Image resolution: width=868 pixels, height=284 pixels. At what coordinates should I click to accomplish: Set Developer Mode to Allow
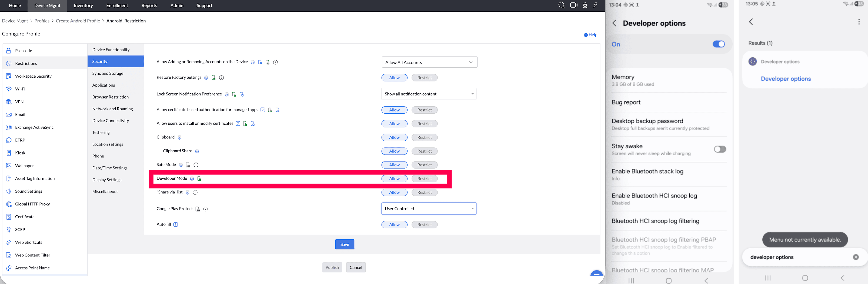tap(394, 179)
